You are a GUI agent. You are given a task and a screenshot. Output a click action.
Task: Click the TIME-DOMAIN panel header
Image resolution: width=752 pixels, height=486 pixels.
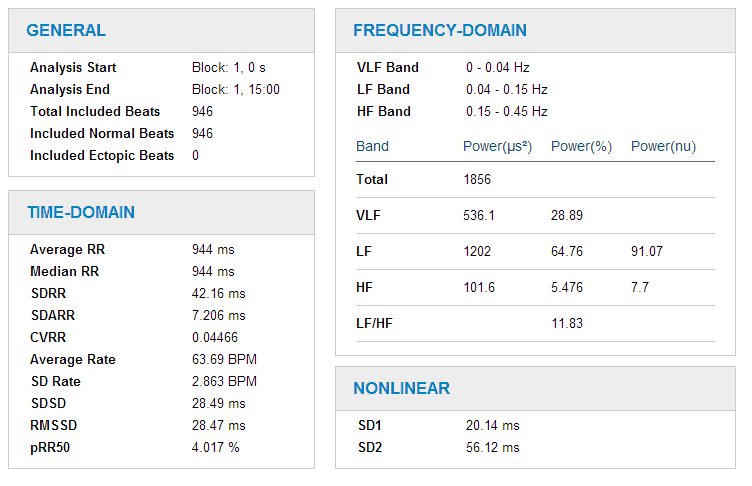[x=80, y=212]
